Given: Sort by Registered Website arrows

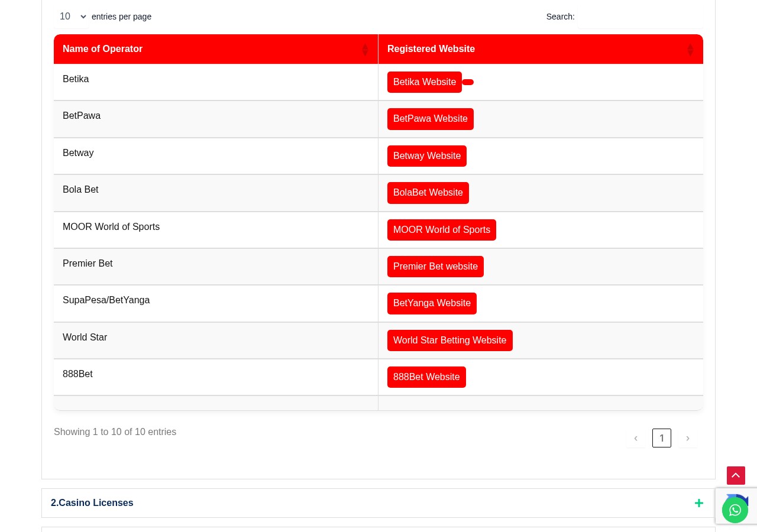Looking at the screenshot, I should click(690, 50).
